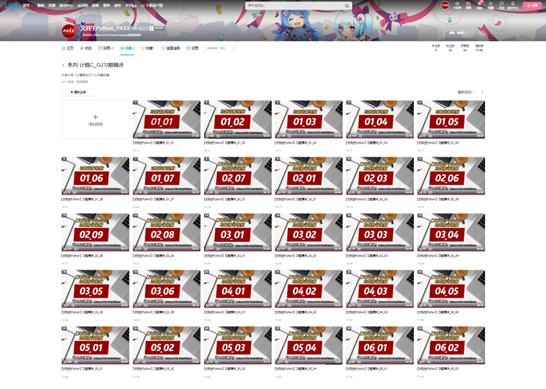Click search icon in channel search box
Viewport: 546px width, 389px height.
(x=233, y=48)
